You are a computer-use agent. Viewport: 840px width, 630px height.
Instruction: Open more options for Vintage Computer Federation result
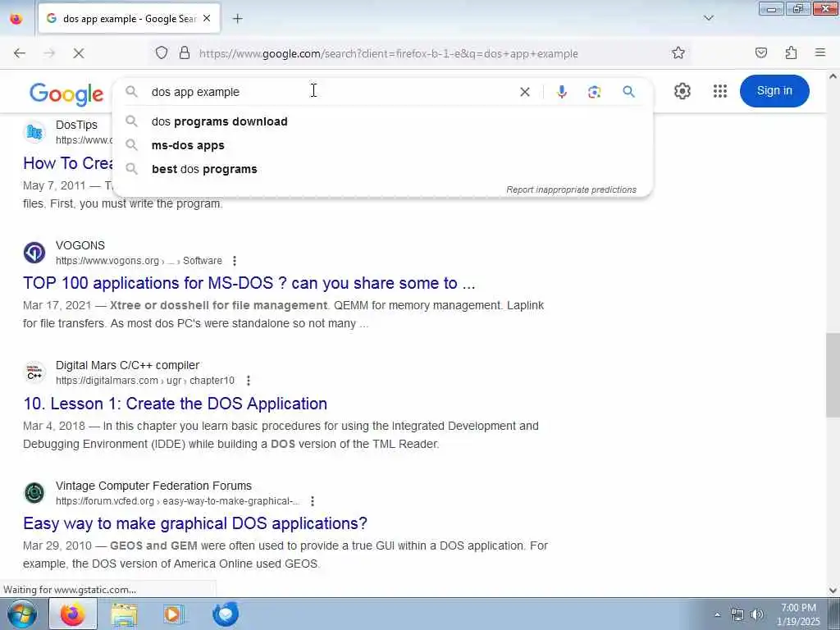[313, 501]
